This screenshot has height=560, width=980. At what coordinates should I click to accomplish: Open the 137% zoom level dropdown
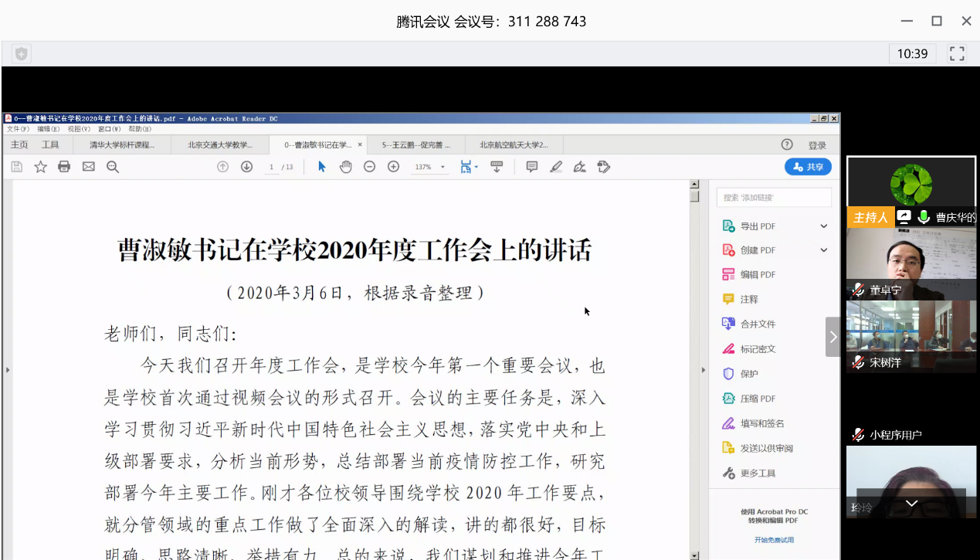coord(443,168)
